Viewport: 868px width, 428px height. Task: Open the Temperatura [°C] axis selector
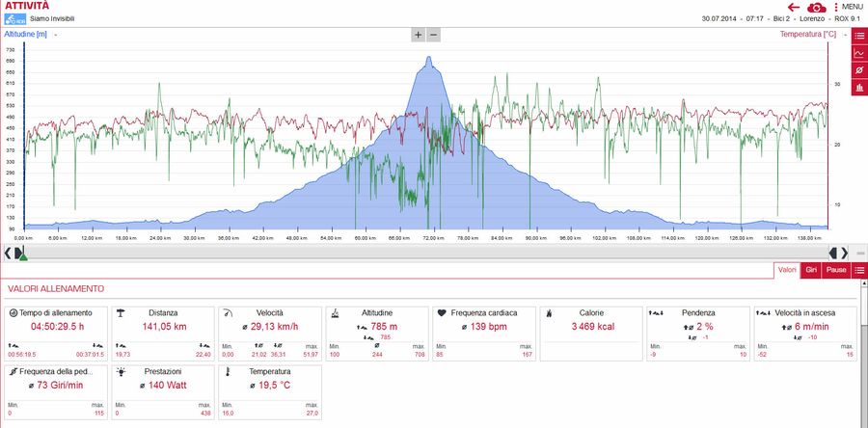[807, 35]
